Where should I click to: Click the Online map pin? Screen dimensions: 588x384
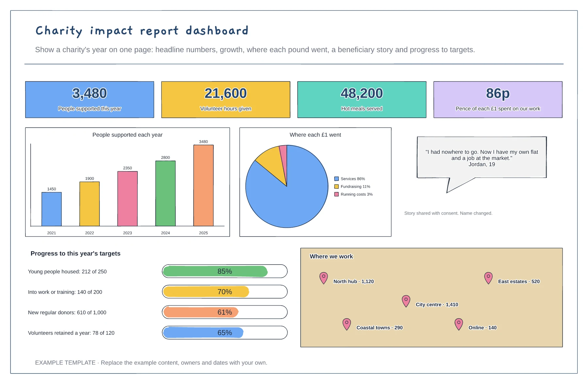point(459,324)
